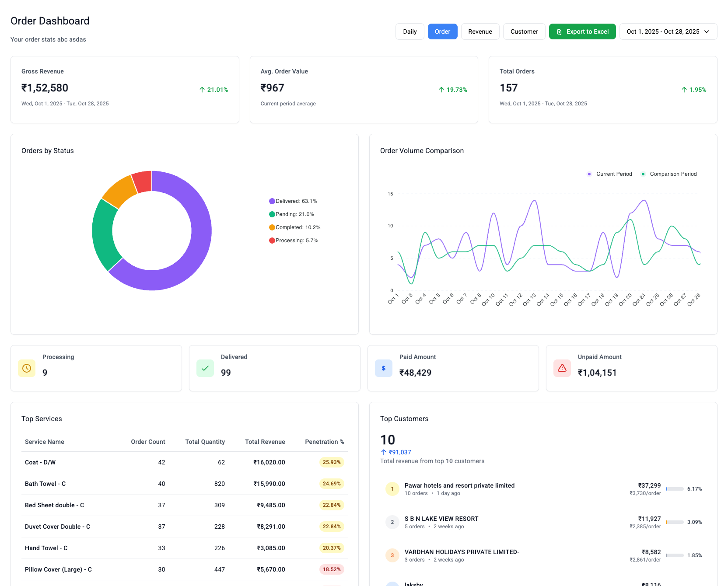The image size is (728, 586).
Task: Click the Processing clock icon
Action: coord(27,368)
